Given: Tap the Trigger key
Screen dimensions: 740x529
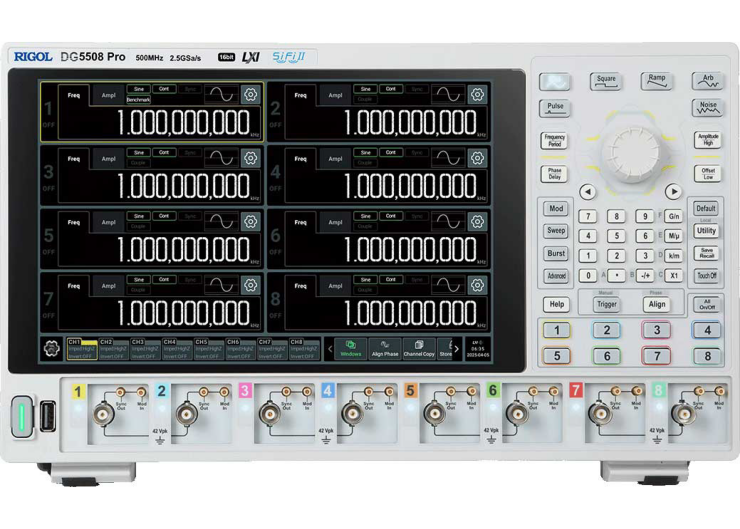Looking at the screenshot, I should [x=607, y=304].
